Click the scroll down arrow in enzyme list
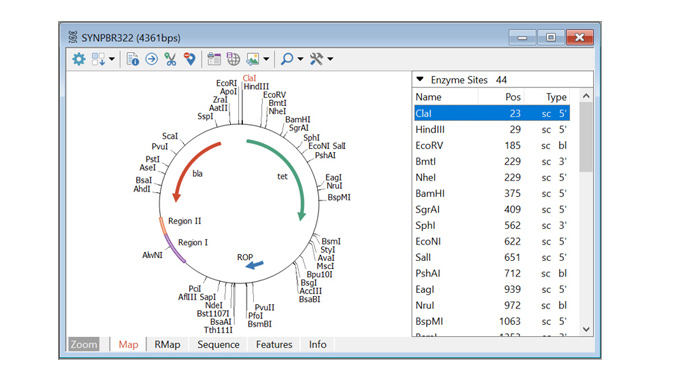 pyautogui.click(x=586, y=329)
